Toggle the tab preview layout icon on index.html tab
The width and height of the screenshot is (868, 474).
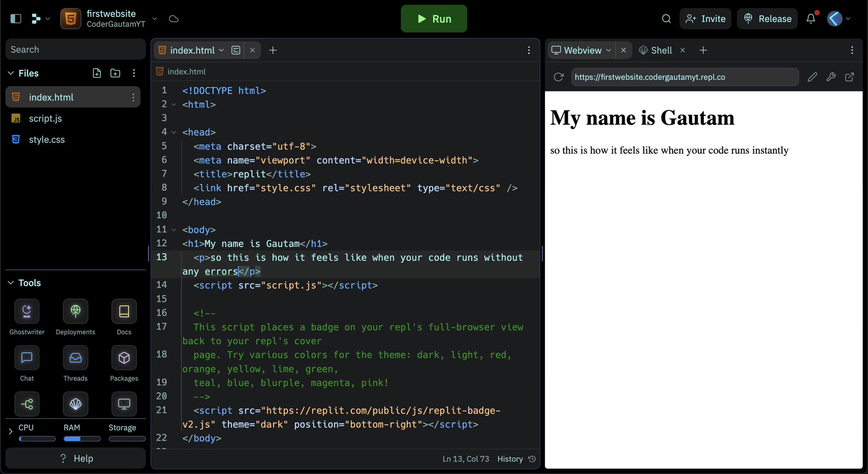[x=236, y=50]
